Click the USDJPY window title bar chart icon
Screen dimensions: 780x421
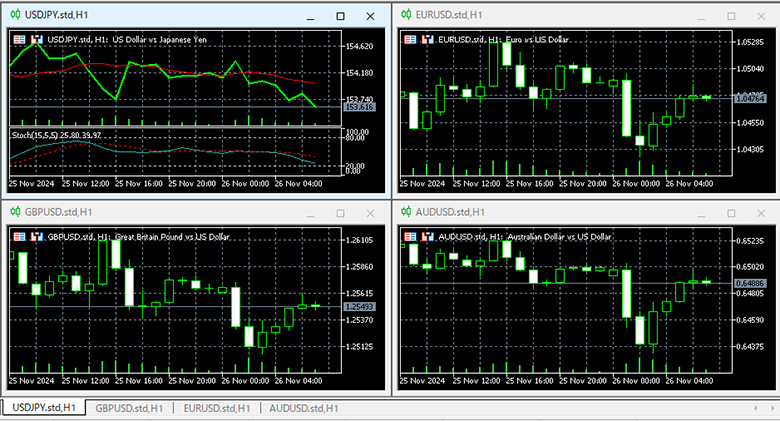[15, 15]
